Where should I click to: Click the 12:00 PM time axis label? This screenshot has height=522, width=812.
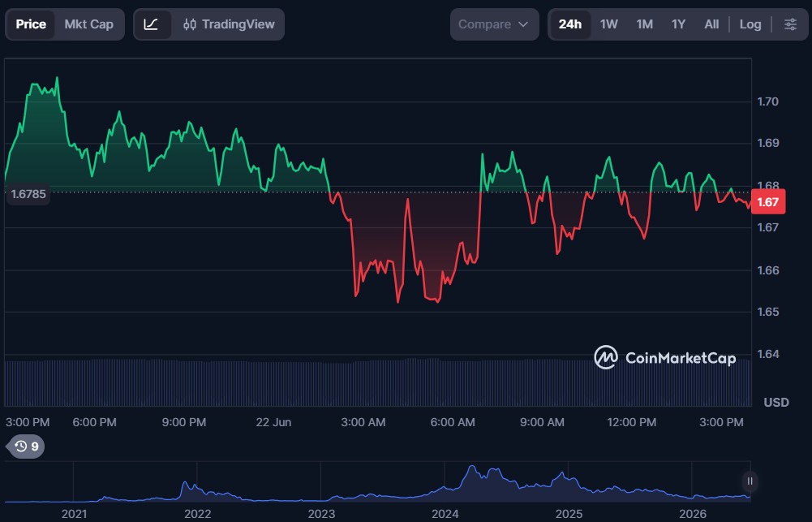(632, 422)
